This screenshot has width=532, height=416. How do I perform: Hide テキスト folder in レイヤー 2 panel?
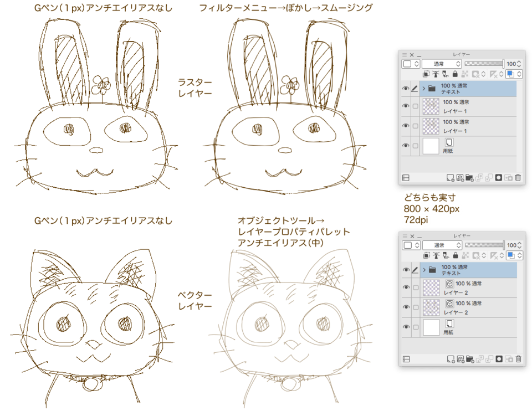[406, 270]
